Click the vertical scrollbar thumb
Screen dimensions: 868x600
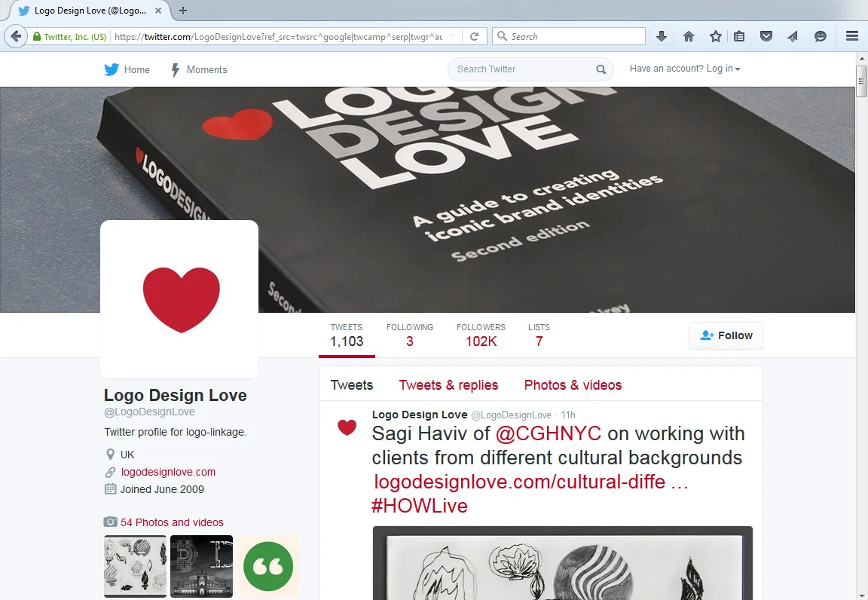pos(861,81)
